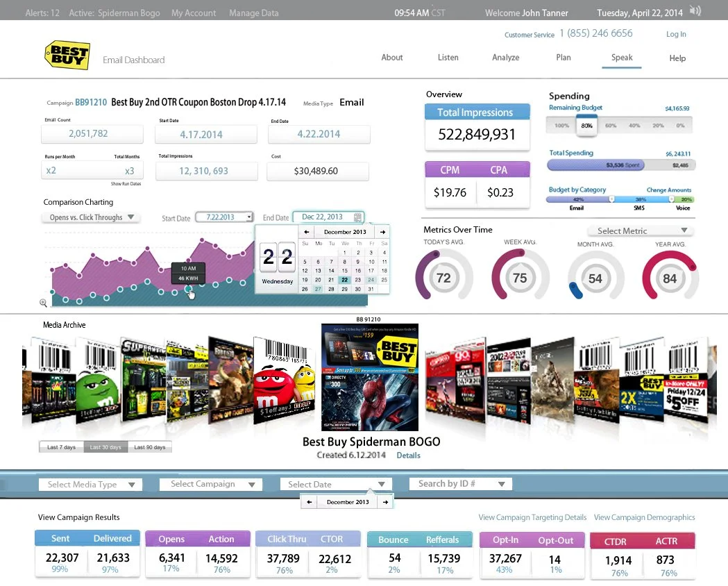Click the Sent value 22,307
728x586 pixels.
[x=62, y=558]
